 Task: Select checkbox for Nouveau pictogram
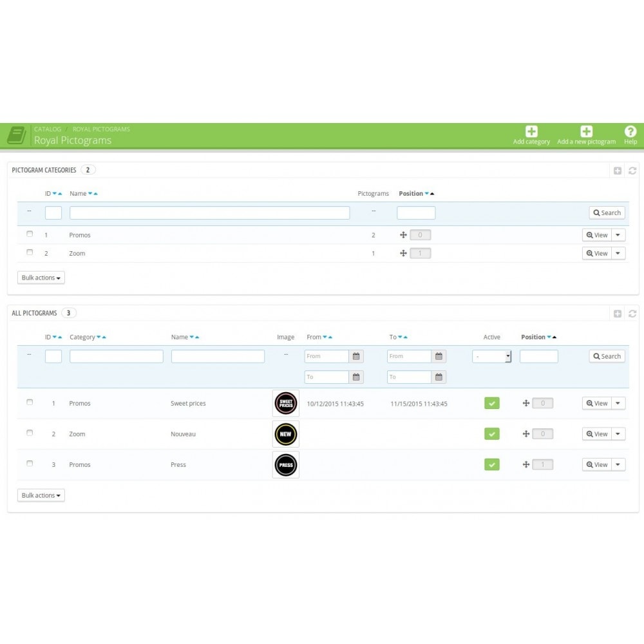click(x=30, y=433)
